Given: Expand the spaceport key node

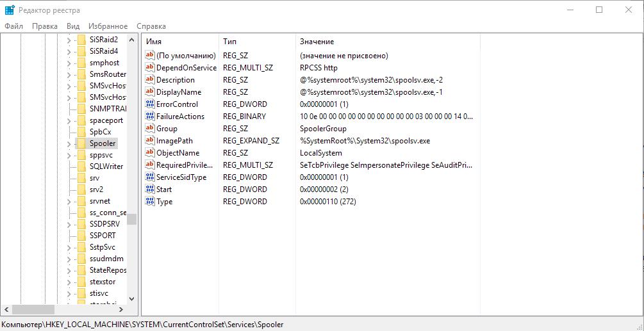Looking at the screenshot, I should [x=69, y=120].
